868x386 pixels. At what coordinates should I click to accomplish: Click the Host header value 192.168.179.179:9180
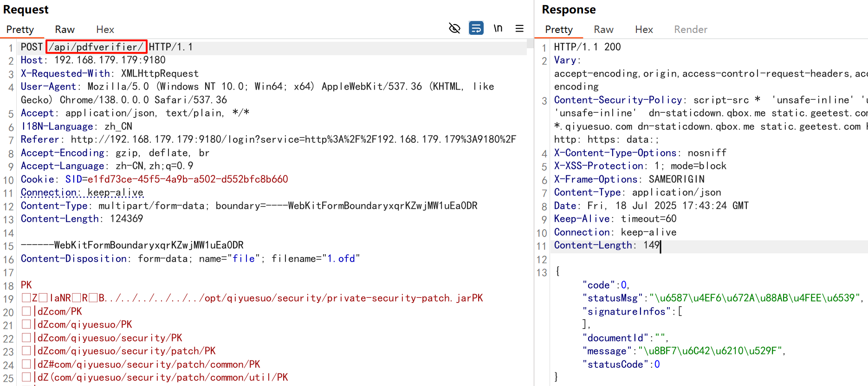pyautogui.click(x=110, y=60)
